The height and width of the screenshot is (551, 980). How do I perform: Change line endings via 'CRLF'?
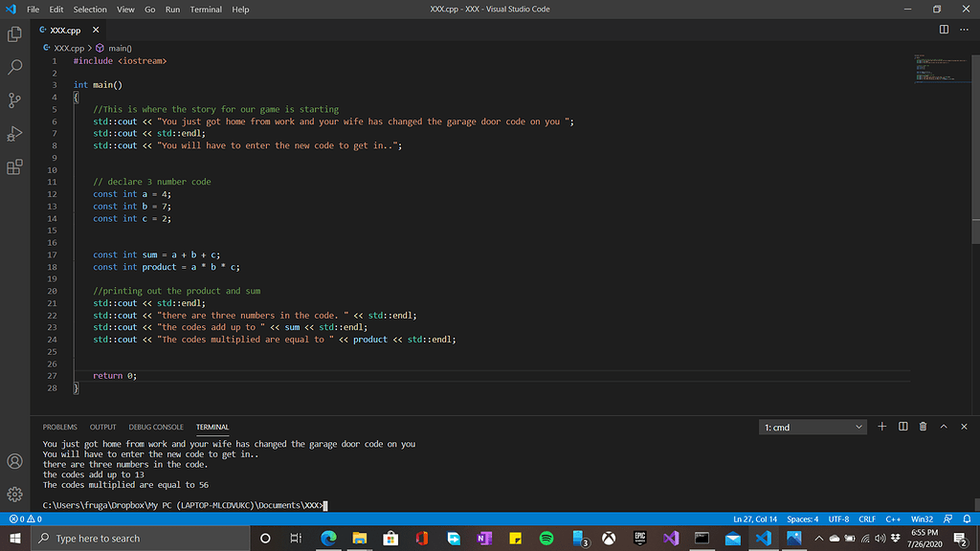(x=867, y=519)
